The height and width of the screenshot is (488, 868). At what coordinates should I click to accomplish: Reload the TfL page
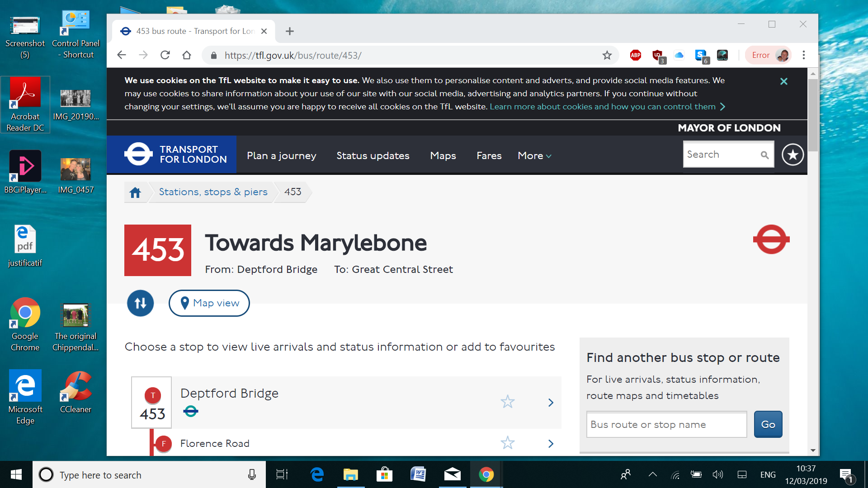(165, 55)
